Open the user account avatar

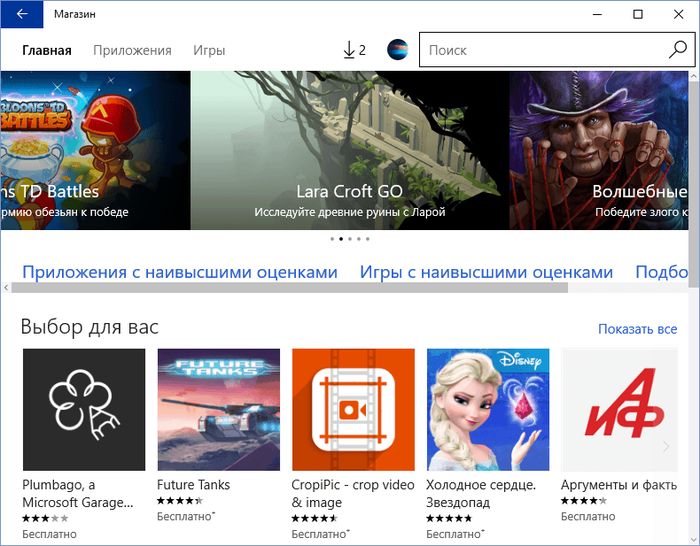[397, 50]
